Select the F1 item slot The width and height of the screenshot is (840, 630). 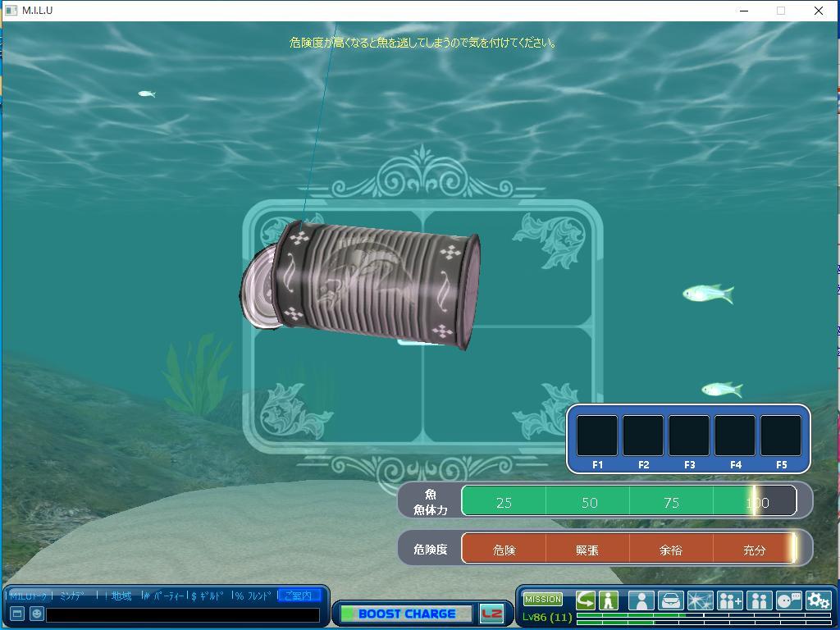(597, 436)
